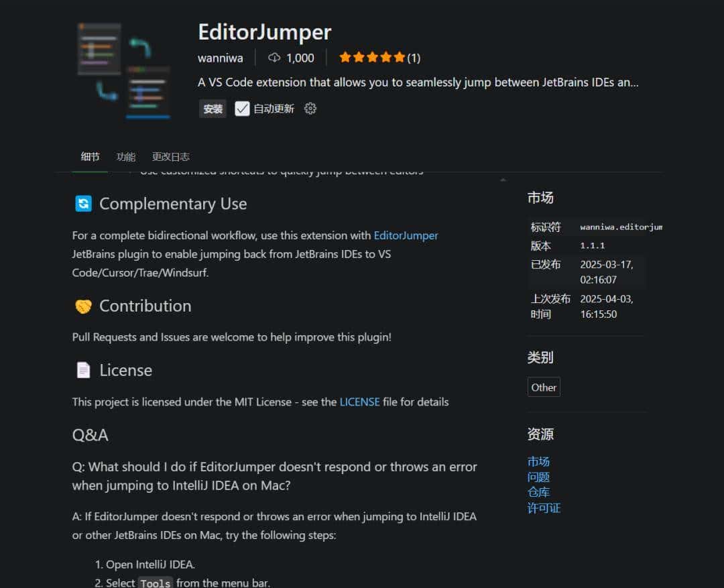Viewport: 724px width, 588px height.
Task: Click the 仓库 resource link
Action: click(x=539, y=492)
